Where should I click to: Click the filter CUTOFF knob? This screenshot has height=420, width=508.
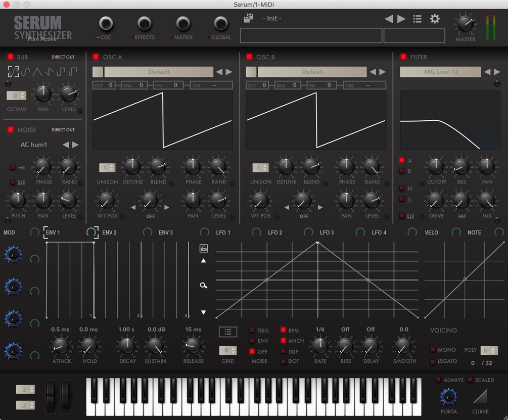(436, 167)
